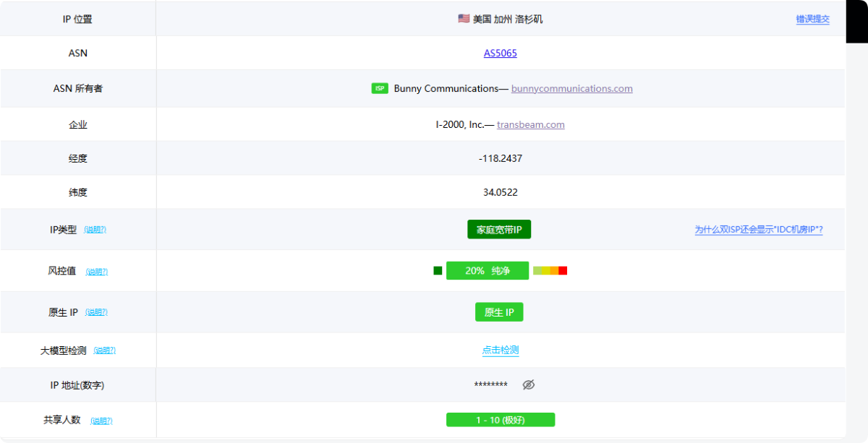Click the dark green square on the risk bar
Viewport: 868px width, 443px height.
pyautogui.click(x=438, y=270)
